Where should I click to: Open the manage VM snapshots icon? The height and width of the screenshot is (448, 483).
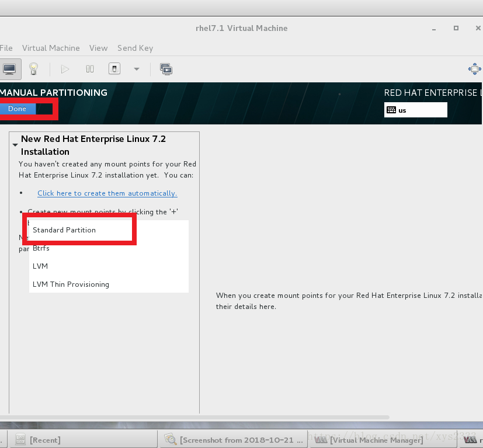tap(166, 70)
